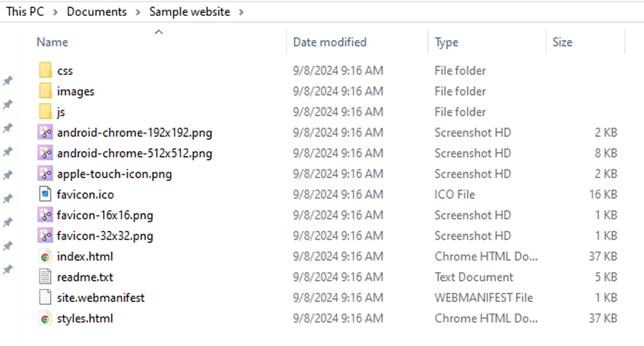
Task: Go to Documents in the address path
Action: point(97,12)
